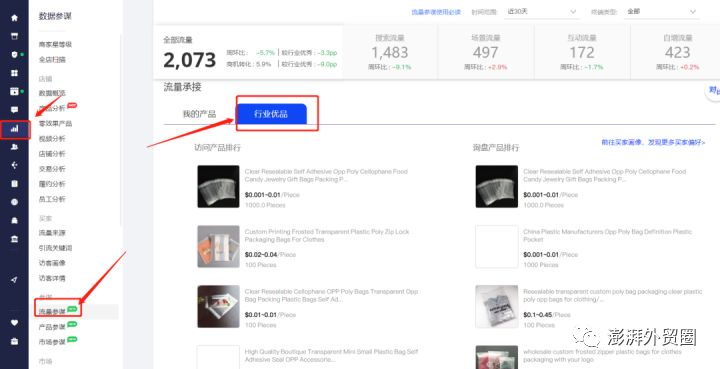Select the 场景流量 497 card

[x=485, y=52]
